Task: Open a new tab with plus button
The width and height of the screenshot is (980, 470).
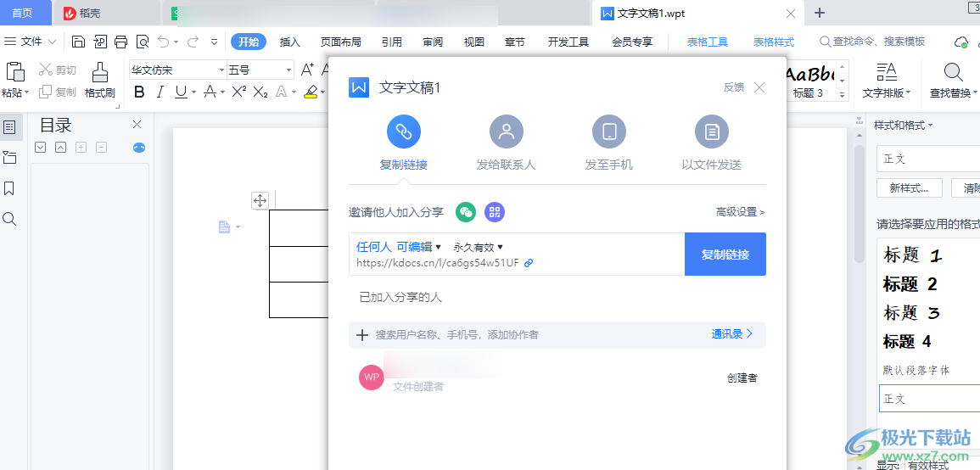Action: point(820,13)
